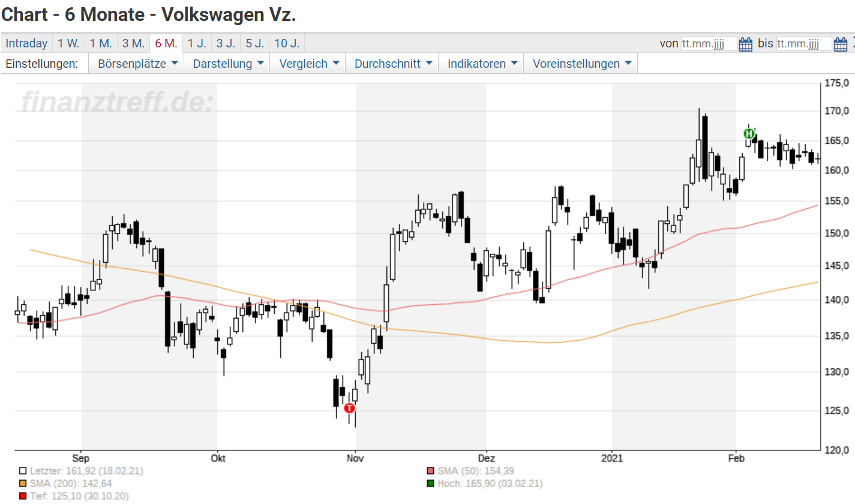Open the Vergleich dropdown menu

pyautogui.click(x=308, y=64)
